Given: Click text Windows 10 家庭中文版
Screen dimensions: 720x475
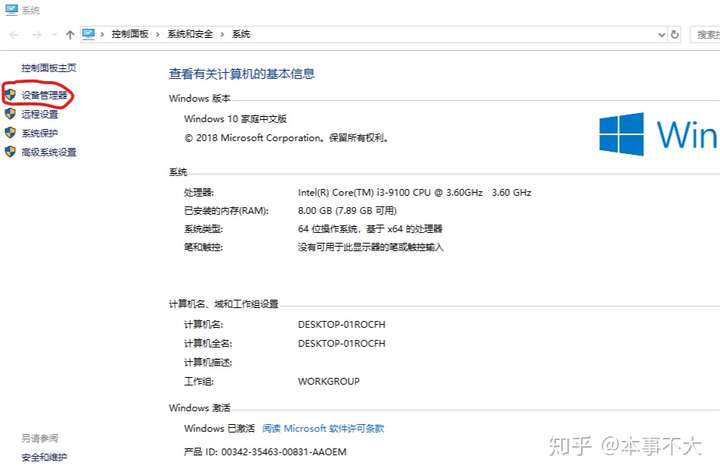Looking at the screenshot, I should point(235,119).
